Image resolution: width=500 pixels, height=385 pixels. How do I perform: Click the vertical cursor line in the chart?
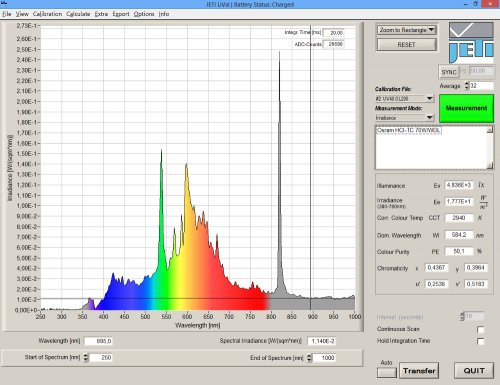tap(310, 167)
